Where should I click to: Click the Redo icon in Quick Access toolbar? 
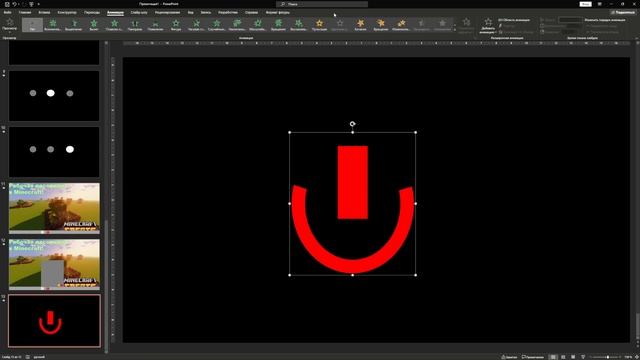(23, 4)
